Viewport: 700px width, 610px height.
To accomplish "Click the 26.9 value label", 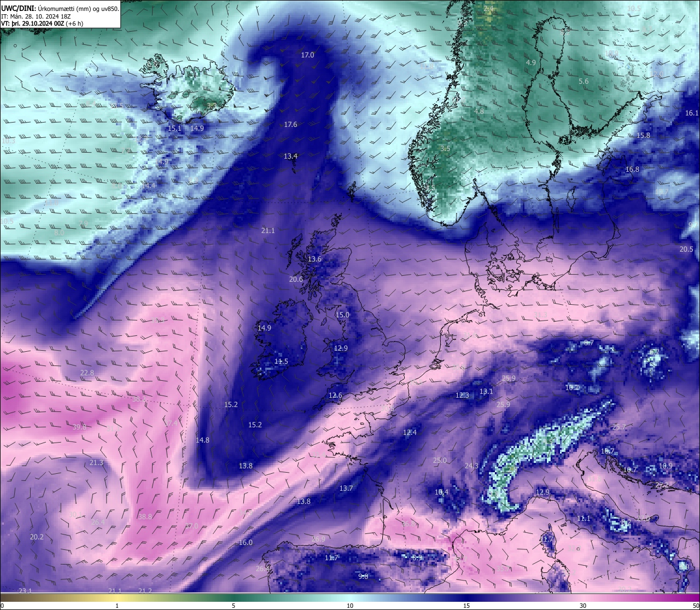I will [x=318, y=539].
